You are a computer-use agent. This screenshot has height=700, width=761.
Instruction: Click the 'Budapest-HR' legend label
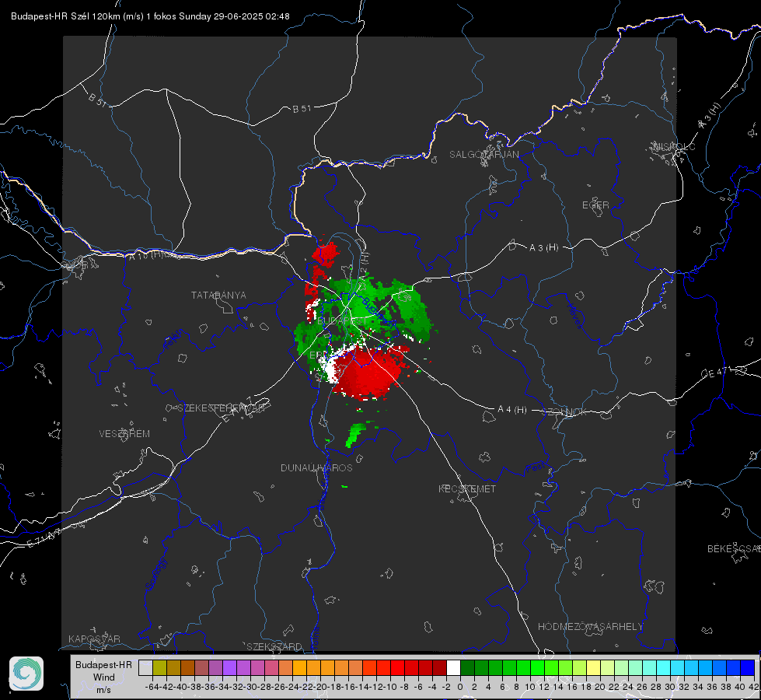click(103, 664)
